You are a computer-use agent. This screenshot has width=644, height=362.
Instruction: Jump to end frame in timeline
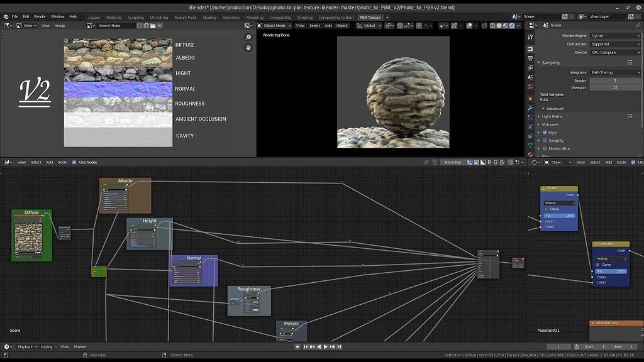[x=339, y=347]
